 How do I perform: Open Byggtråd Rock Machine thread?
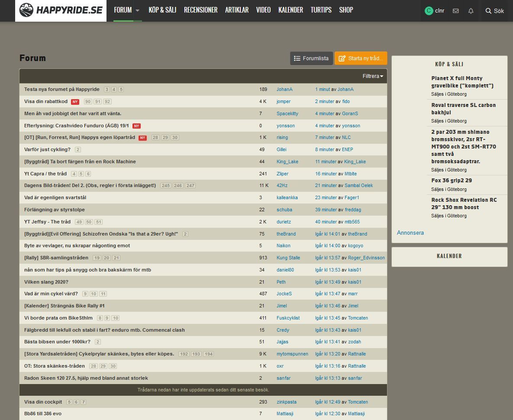point(80,162)
